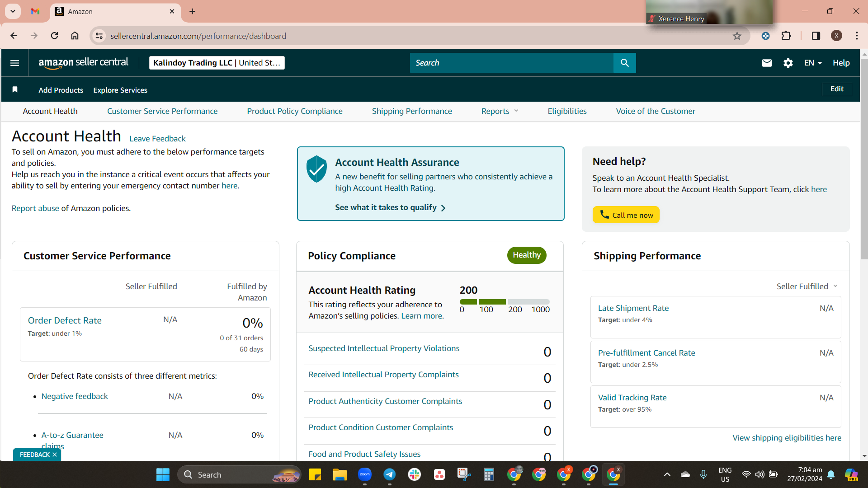Open Chrome side panel icon
Viewport: 868px width, 488px height.
coord(816,36)
